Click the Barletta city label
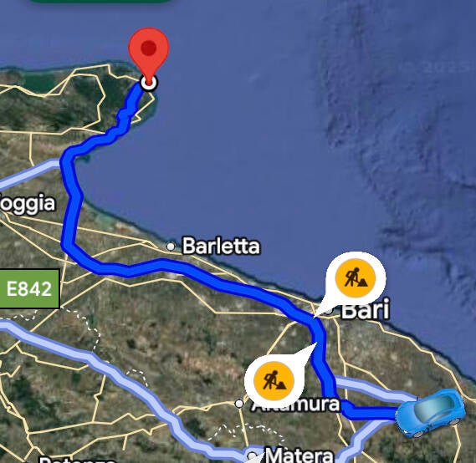This screenshot has height=463, width=476. [x=221, y=246]
